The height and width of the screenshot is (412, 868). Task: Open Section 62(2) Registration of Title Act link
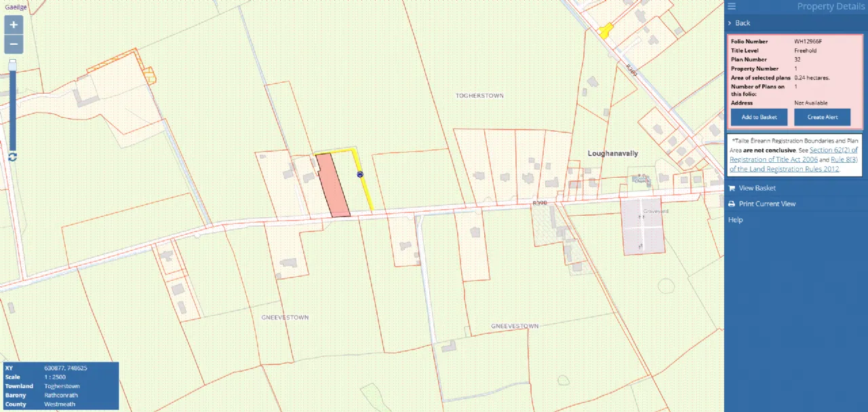coord(794,154)
